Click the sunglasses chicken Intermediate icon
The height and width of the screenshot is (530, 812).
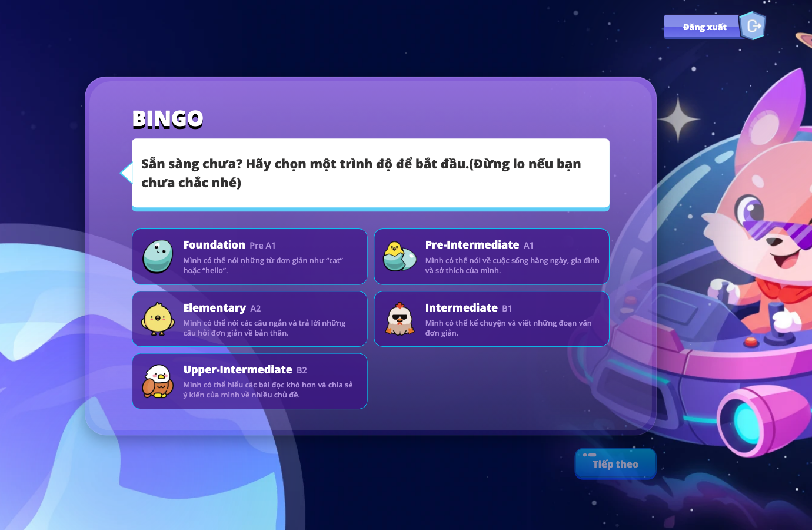(x=400, y=319)
